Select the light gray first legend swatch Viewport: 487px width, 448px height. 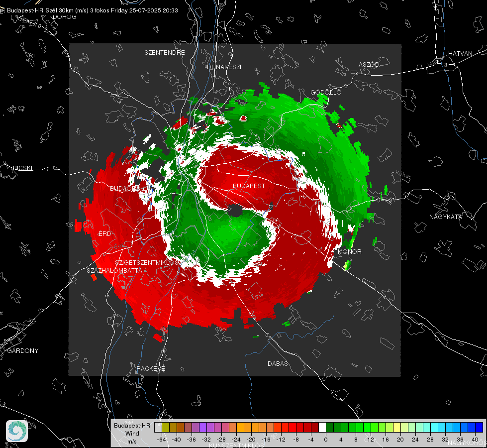pyautogui.click(x=158, y=428)
